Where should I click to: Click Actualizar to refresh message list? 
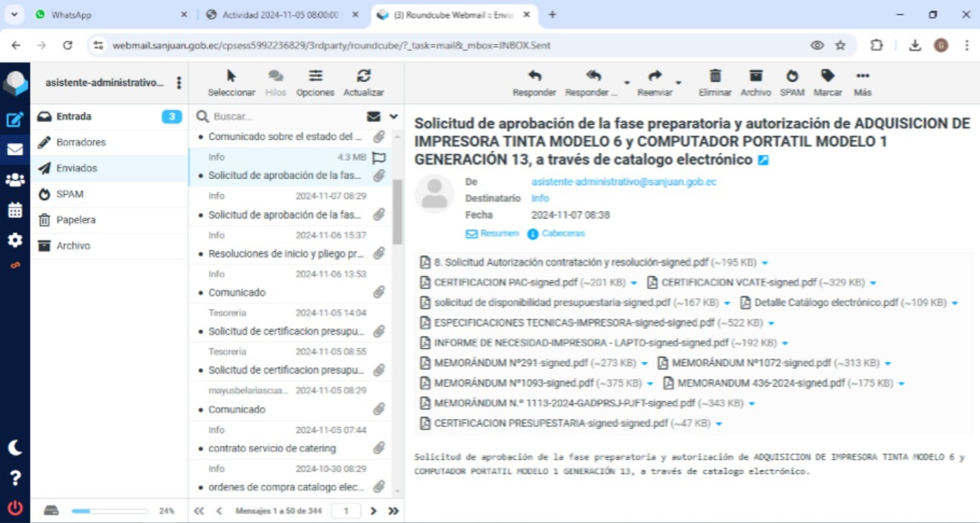(x=363, y=77)
